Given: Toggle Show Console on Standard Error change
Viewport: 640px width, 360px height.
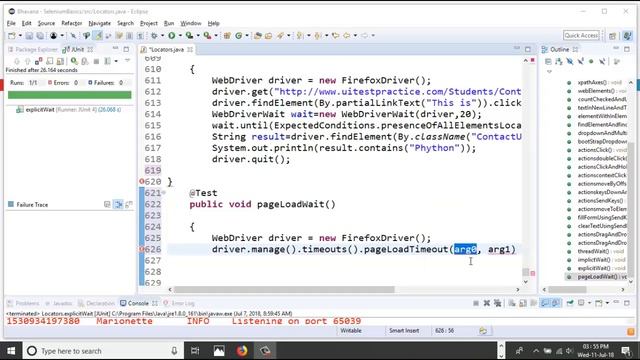Looking at the screenshot, I should pyautogui.click(x=556, y=303).
